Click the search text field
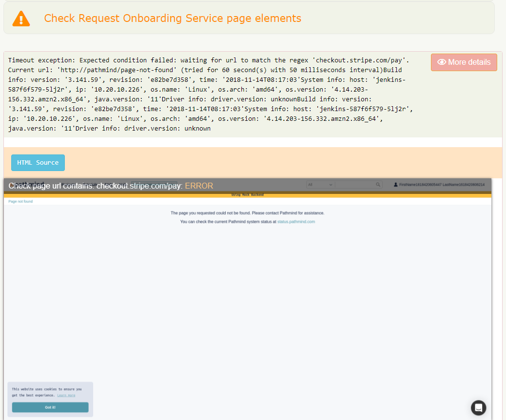The image size is (506, 420). (355, 185)
